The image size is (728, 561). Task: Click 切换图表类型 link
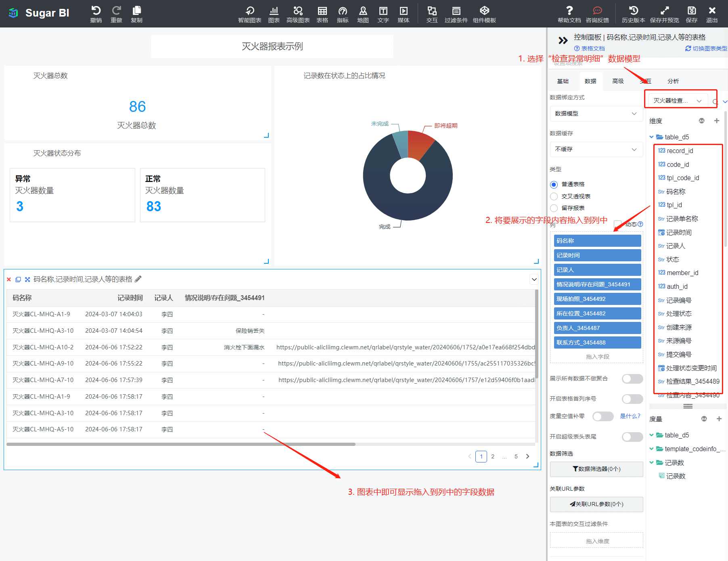706,48
